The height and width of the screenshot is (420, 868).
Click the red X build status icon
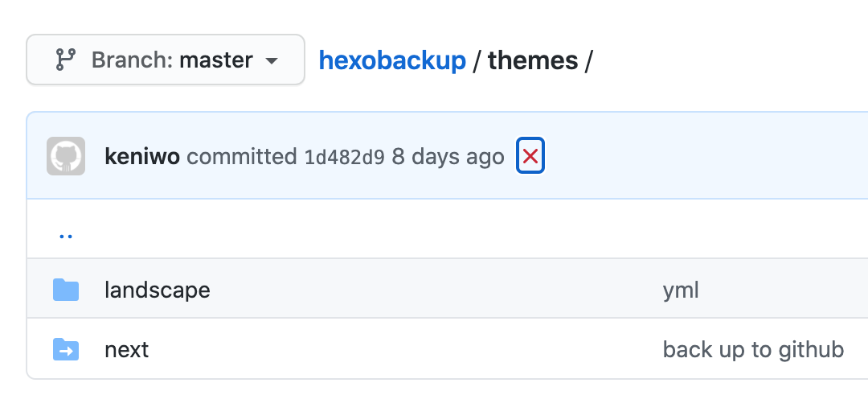tap(530, 156)
